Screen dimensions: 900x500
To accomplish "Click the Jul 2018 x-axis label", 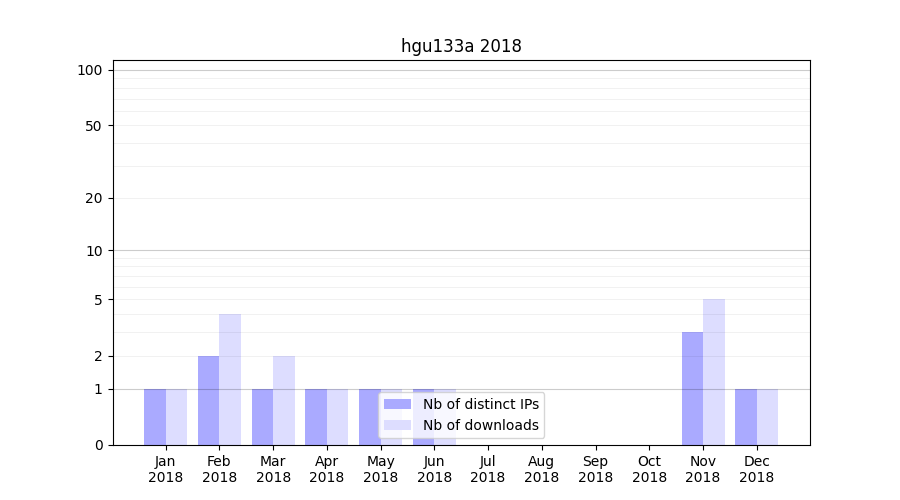I will (x=488, y=469).
